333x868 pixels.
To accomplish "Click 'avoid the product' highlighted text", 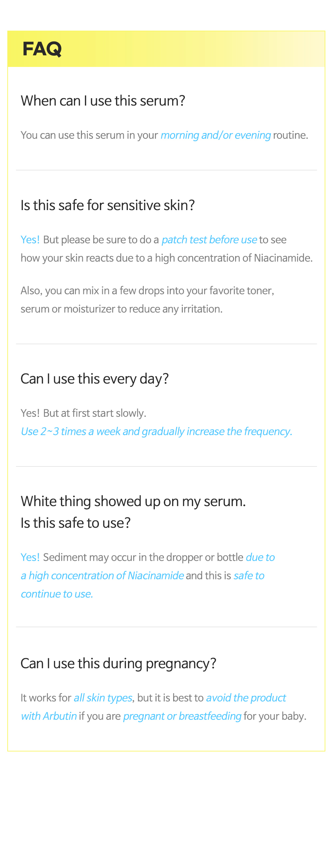I will (246, 698).
